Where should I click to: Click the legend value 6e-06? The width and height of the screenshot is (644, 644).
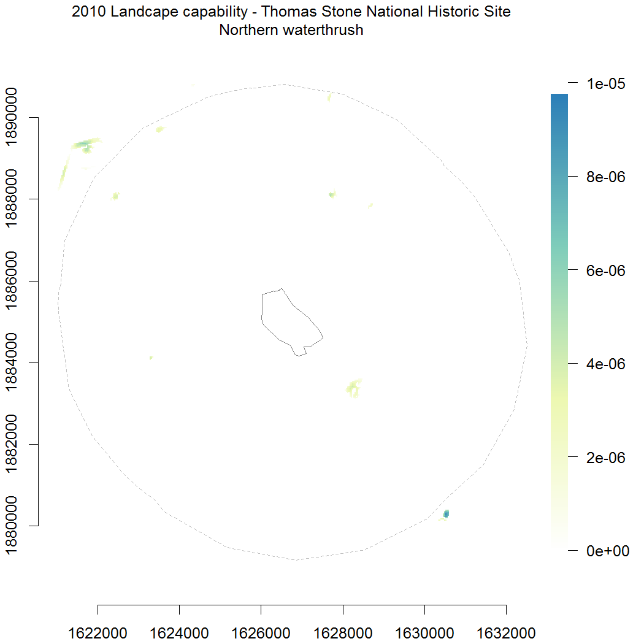tap(606, 270)
